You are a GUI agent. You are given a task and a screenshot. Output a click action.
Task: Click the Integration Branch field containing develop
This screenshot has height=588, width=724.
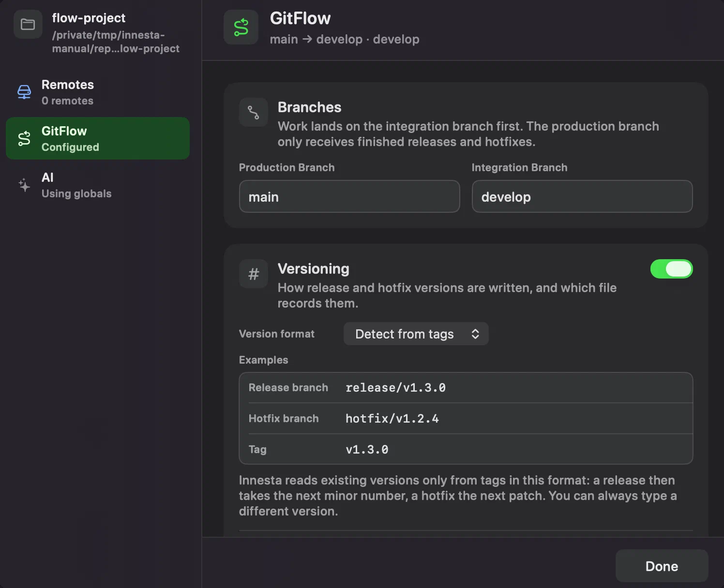[582, 196]
